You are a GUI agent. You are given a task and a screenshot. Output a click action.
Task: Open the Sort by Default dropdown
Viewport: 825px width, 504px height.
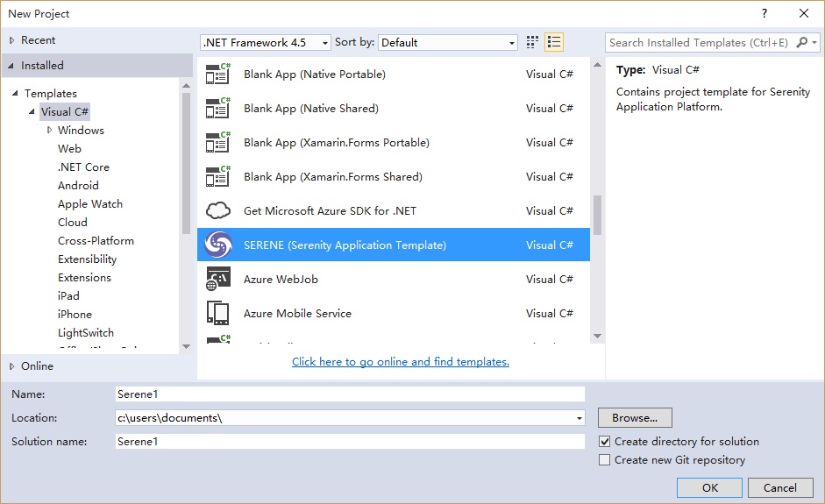click(447, 42)
